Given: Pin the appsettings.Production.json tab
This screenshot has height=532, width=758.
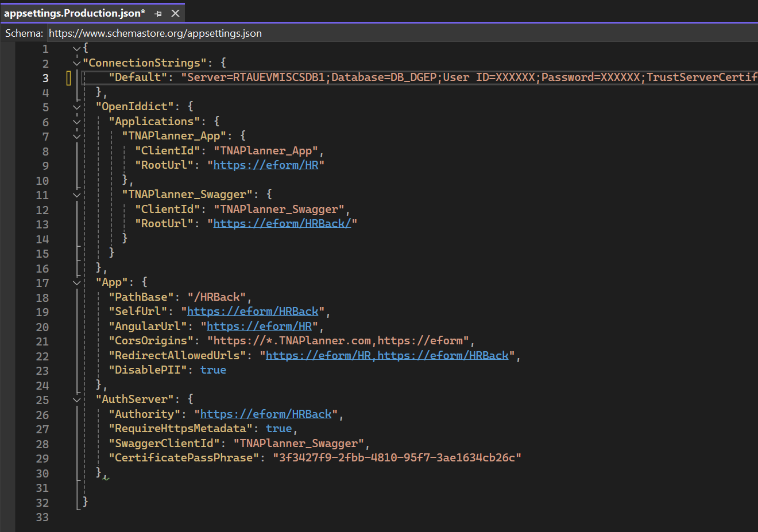Looking at the screenshot, I should pos(158,13).
